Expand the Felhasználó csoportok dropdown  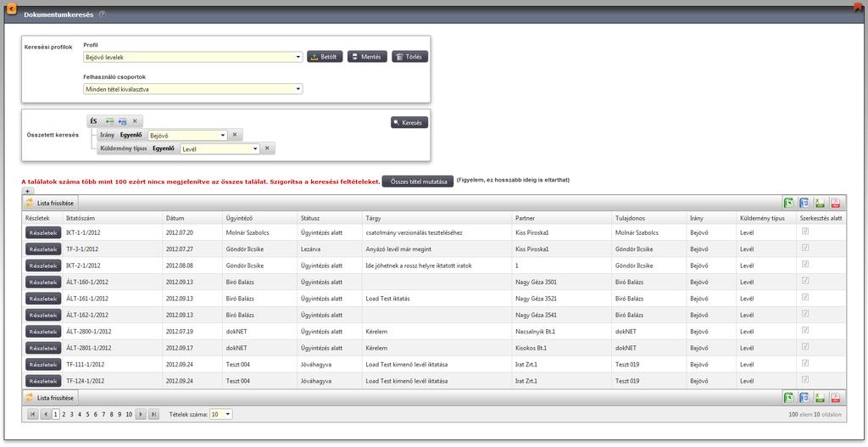click(x=192, y=88)
